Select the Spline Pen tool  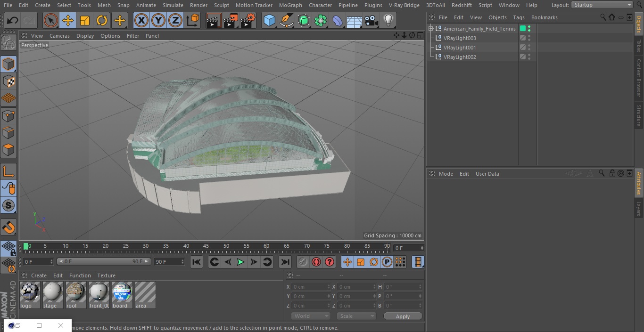click(x=286, y=21)
